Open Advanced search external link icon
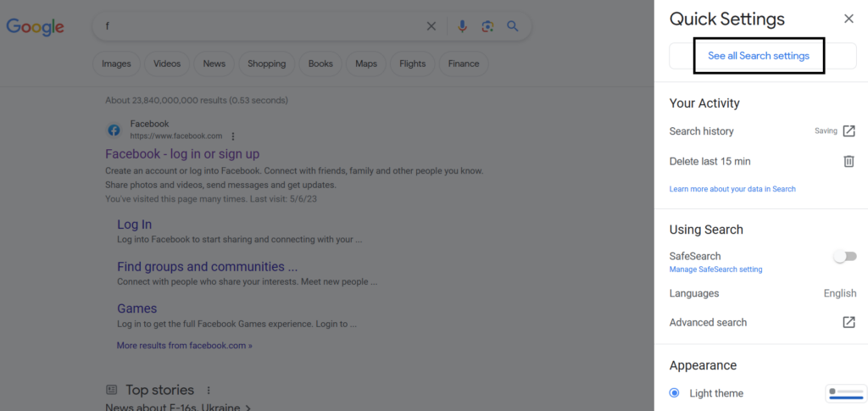This screenshot has width=868, height=411. click(x=849, y=322)
